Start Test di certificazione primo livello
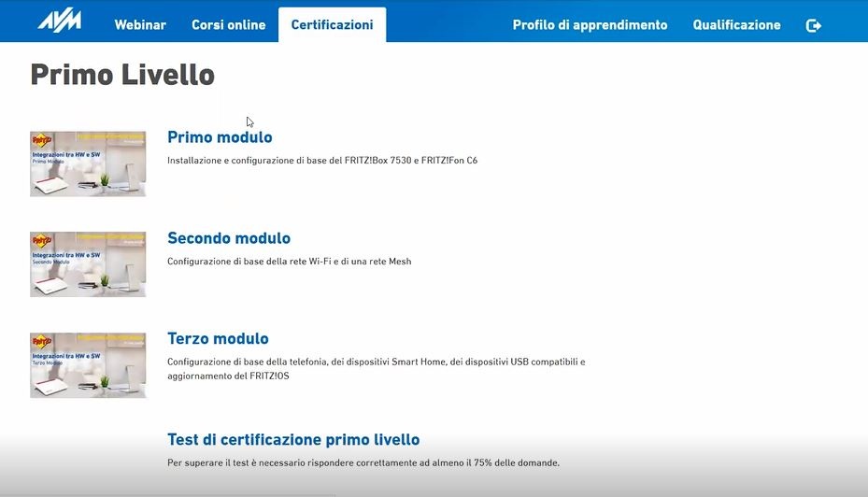The height and width of the screenshot is (497, 868). coord(293,440)
